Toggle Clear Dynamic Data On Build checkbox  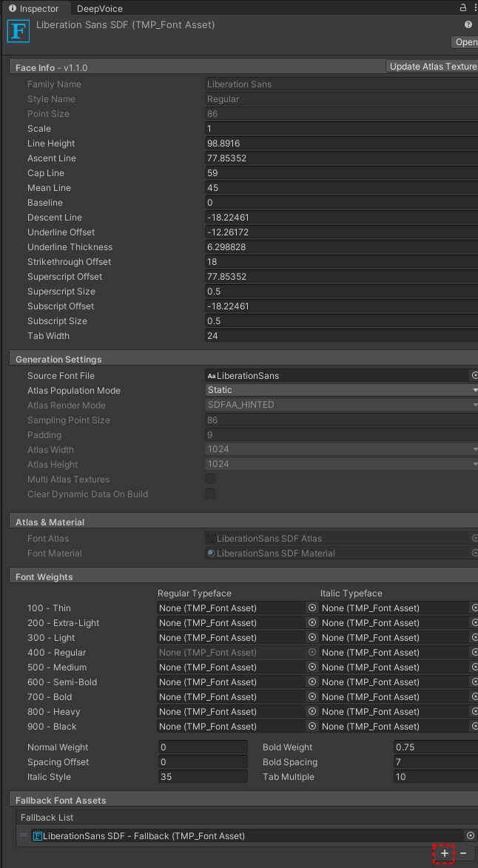coord(210,494)
